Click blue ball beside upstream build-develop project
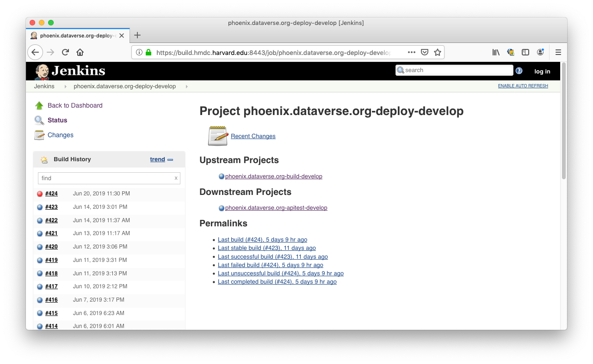This screenshot has width=593, height=364. 222,176
